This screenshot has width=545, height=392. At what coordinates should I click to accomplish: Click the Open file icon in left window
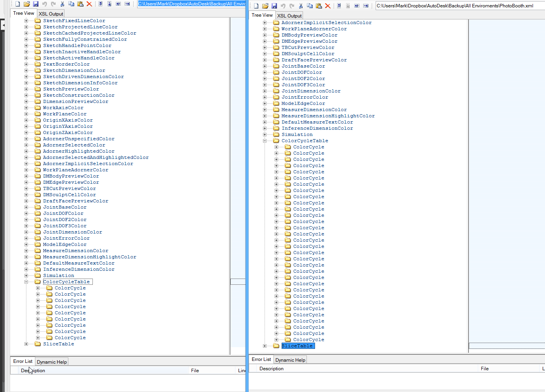tap(26, 4)
